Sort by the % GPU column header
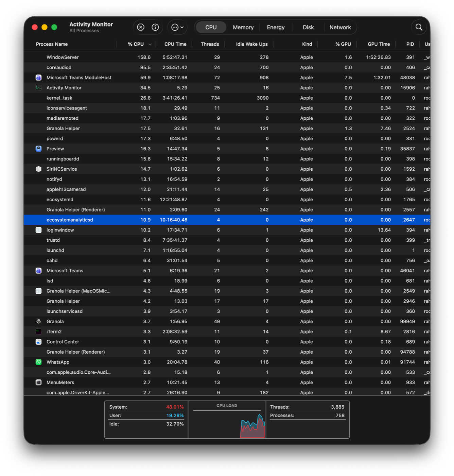454x476 pixels. point(343,44)
